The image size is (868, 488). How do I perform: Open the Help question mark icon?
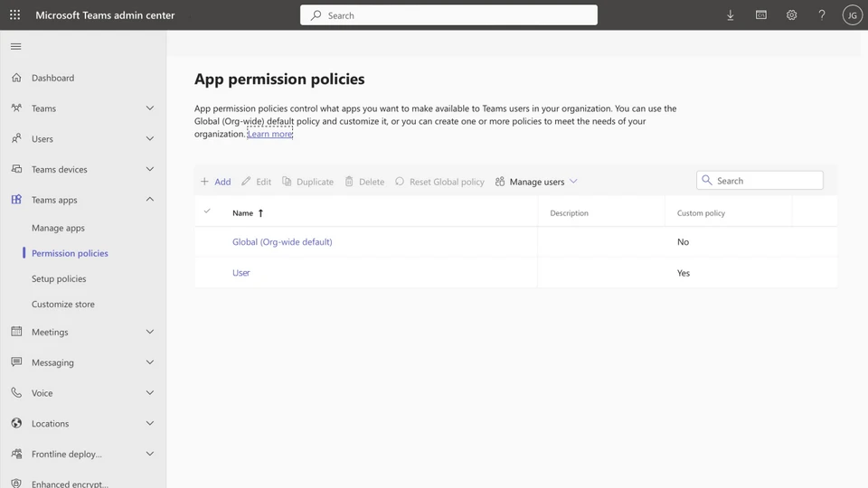pyautogui.click(x=822, y=15)
